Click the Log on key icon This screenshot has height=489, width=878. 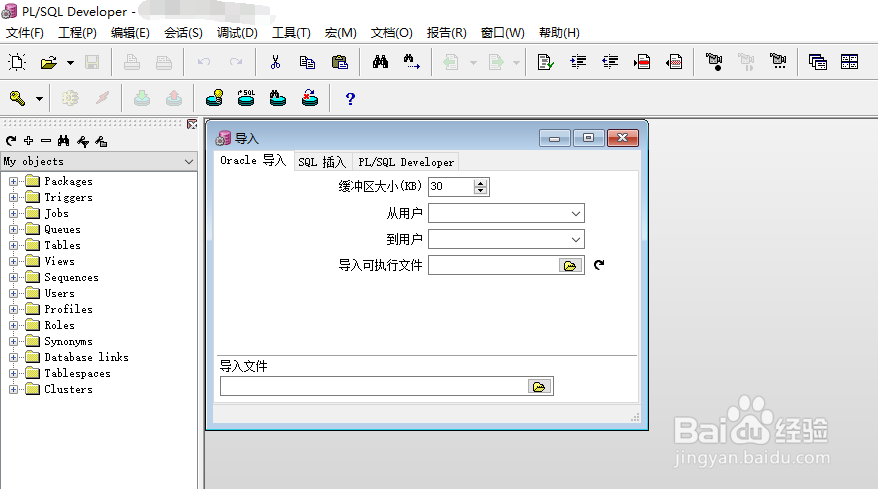click(x=17, y=99)
